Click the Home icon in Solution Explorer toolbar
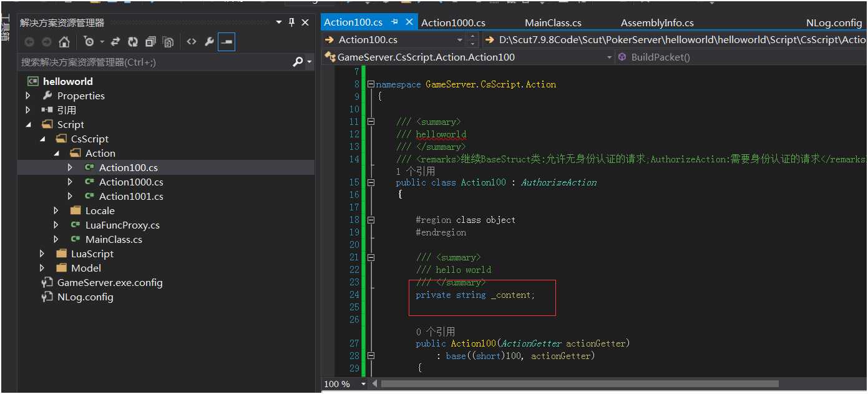 [x=64, y=42]
